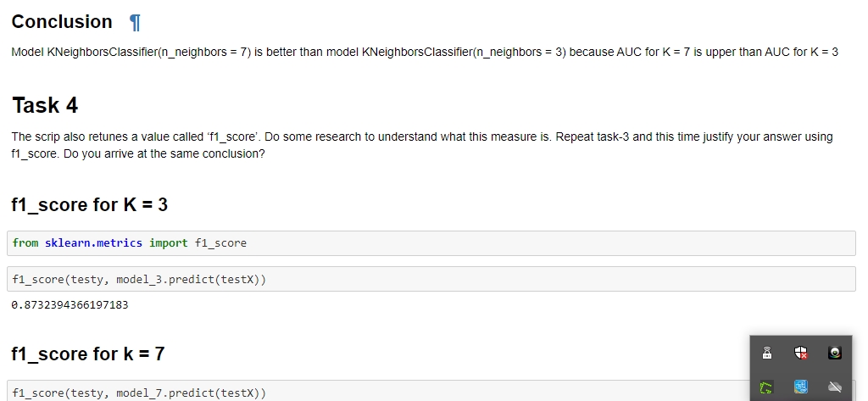The image size is (868, 401).
Task: Click the 'from' keyword in import cell
Action: pyautogui.click(x=25, y=242)
